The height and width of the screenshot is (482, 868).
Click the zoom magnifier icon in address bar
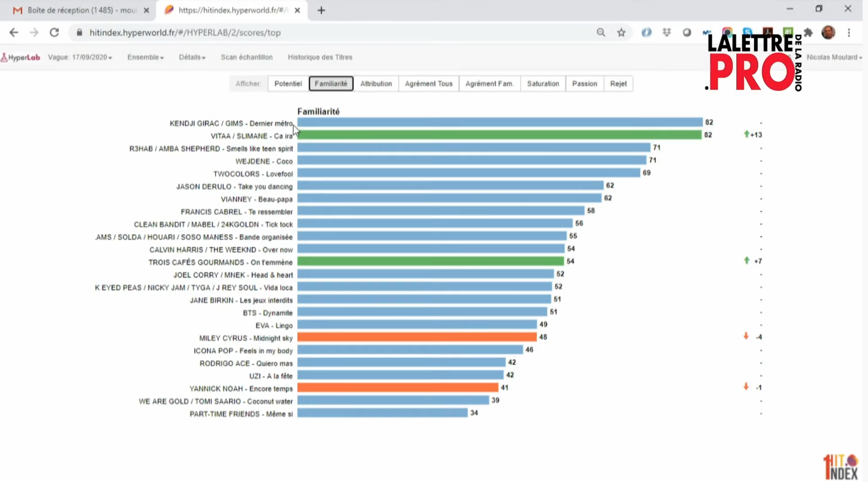600,32
